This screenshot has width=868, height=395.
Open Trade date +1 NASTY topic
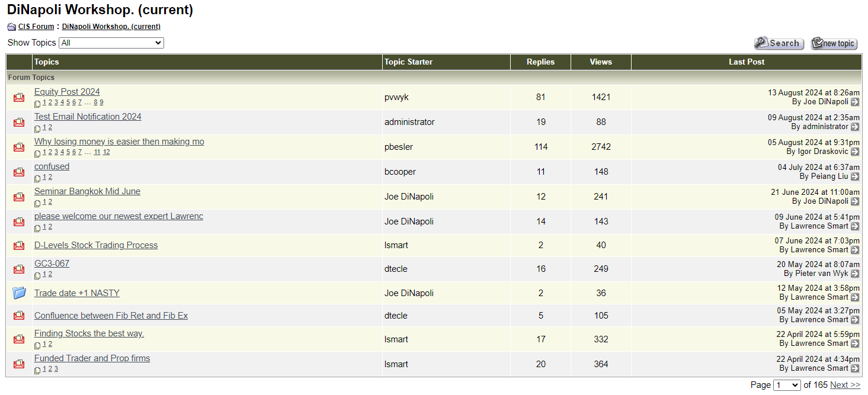pyautogui.click(x=77, y=293)
